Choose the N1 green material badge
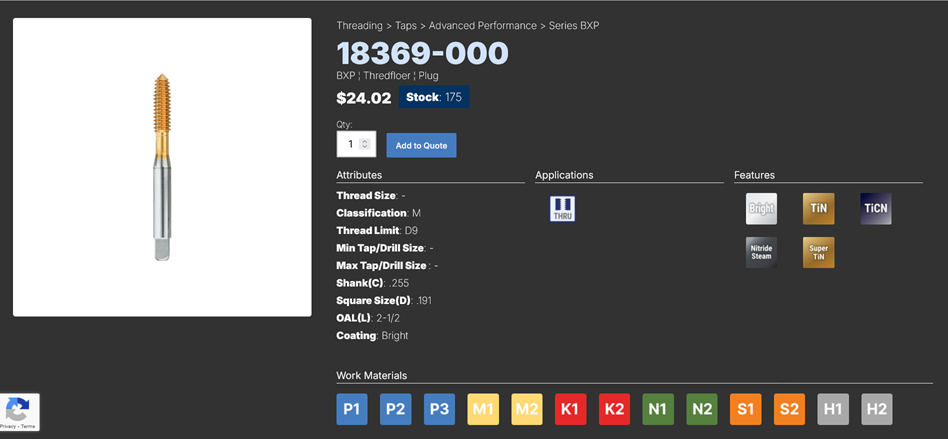Viewport: 948px width, 439px height. point(657,408)
